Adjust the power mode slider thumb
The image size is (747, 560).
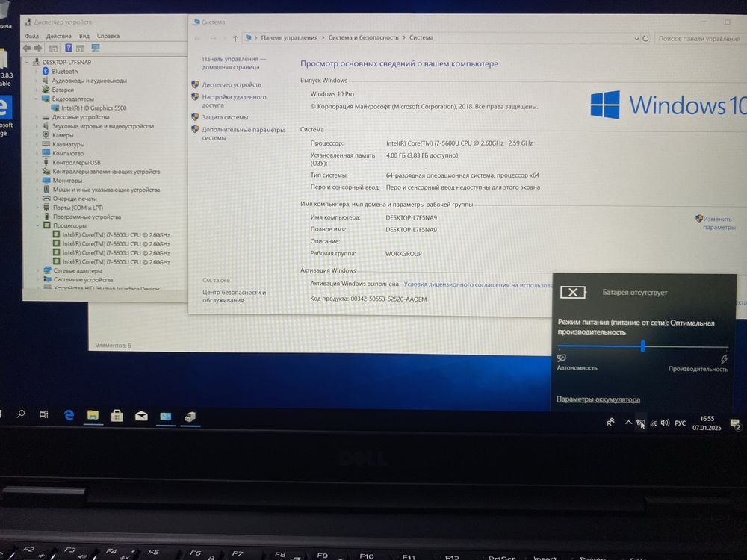[x=642, y=346]
